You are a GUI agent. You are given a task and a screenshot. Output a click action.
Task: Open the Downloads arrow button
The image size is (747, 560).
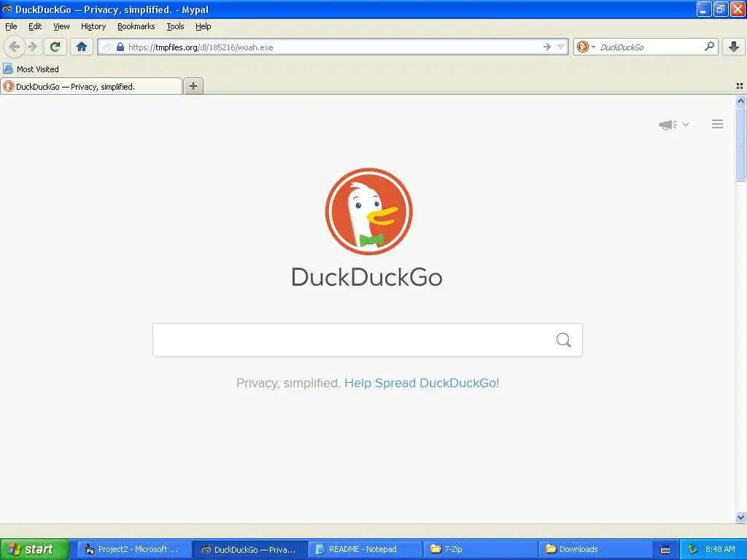click(734, 47)
